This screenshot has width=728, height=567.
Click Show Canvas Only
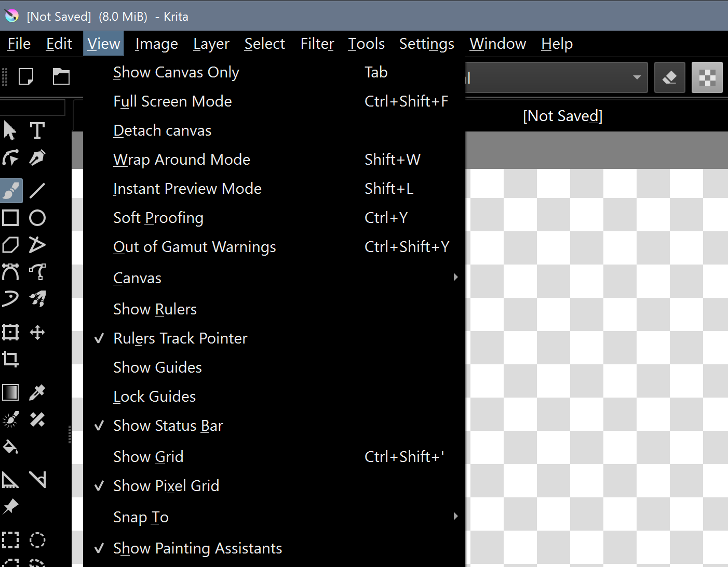176,72
